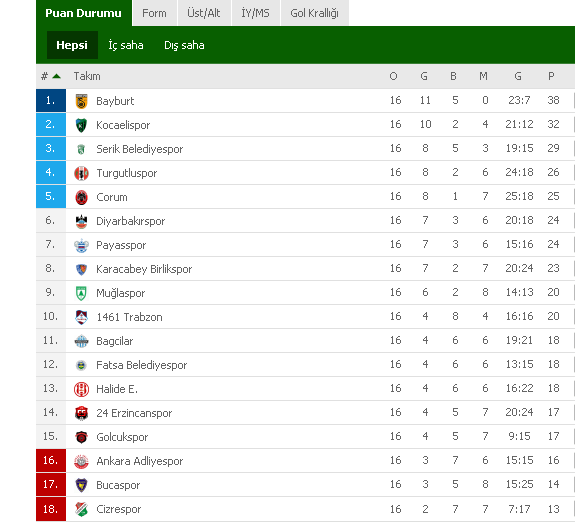Click the Bucaspor team crest

[x=81, y=485]
